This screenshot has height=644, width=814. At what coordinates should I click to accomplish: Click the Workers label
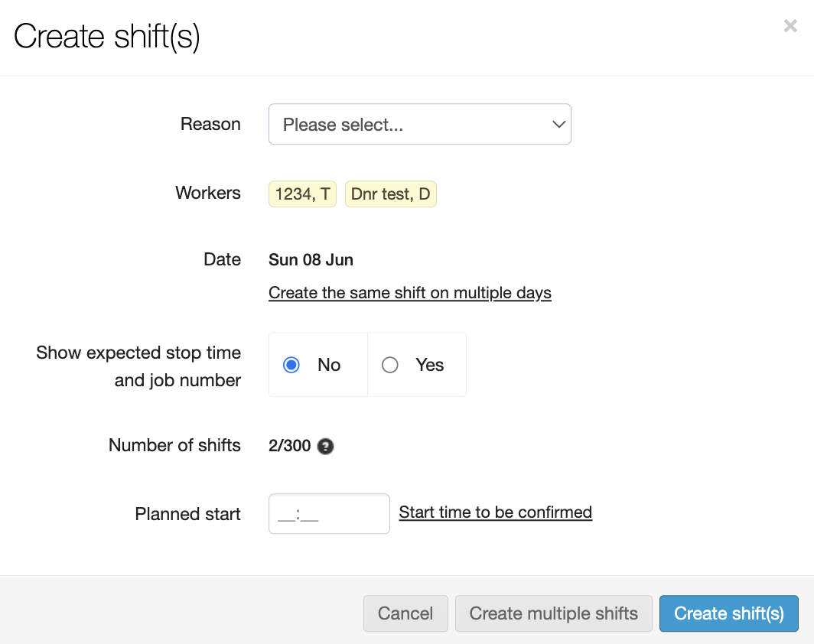pos(208,193)
